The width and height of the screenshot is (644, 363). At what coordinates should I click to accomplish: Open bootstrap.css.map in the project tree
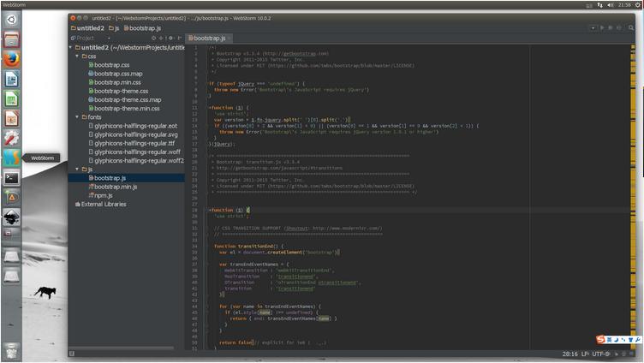(116, 74)
